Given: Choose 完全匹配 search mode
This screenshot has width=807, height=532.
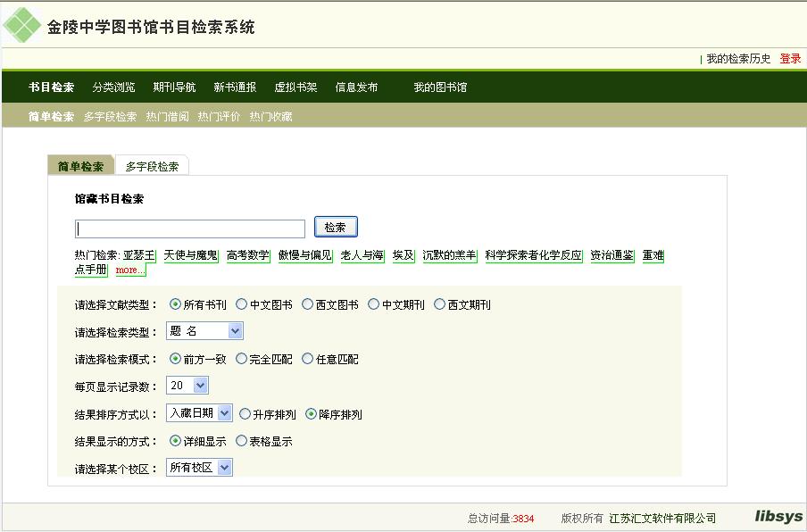Looking at the screenshot, I should 241,359.
